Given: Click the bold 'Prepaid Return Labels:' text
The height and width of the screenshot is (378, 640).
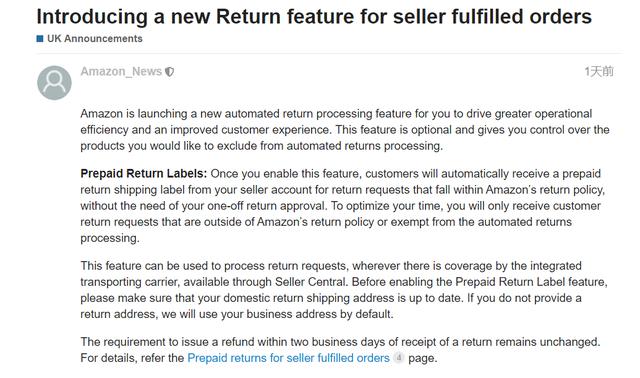Looking at the screenshot, I should tap(144, 173).
